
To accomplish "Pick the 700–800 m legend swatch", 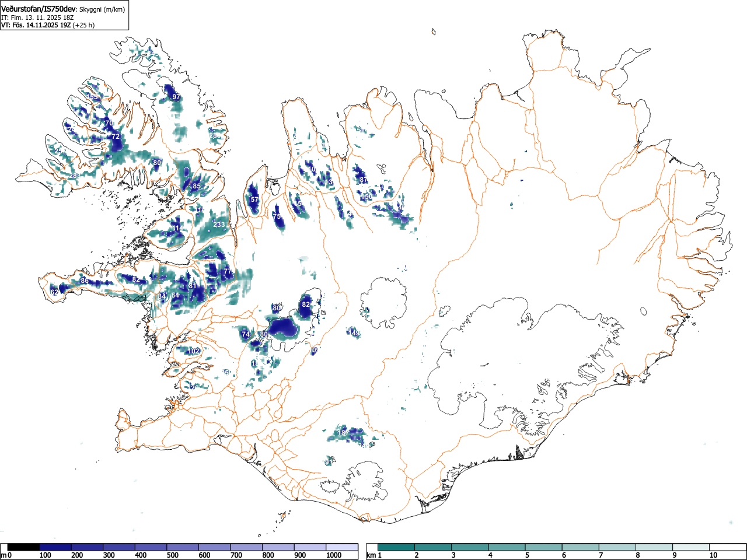I will tap(246, 547).
